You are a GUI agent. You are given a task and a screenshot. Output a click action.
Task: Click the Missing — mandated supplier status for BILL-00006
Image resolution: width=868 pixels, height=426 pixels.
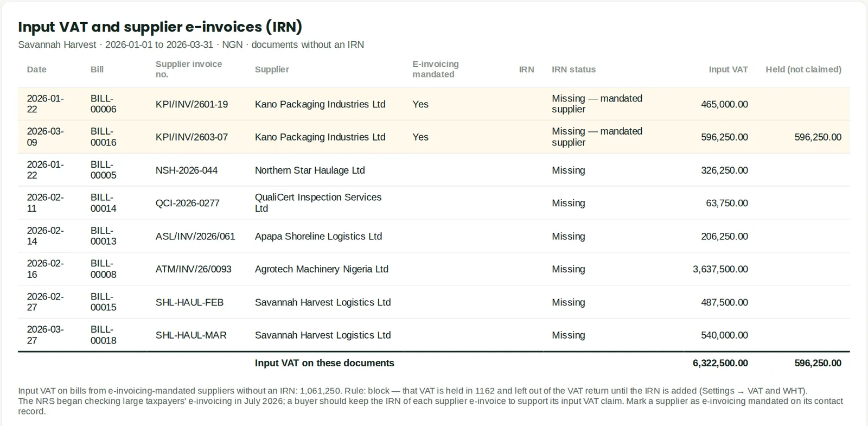(x=597, y=104)
